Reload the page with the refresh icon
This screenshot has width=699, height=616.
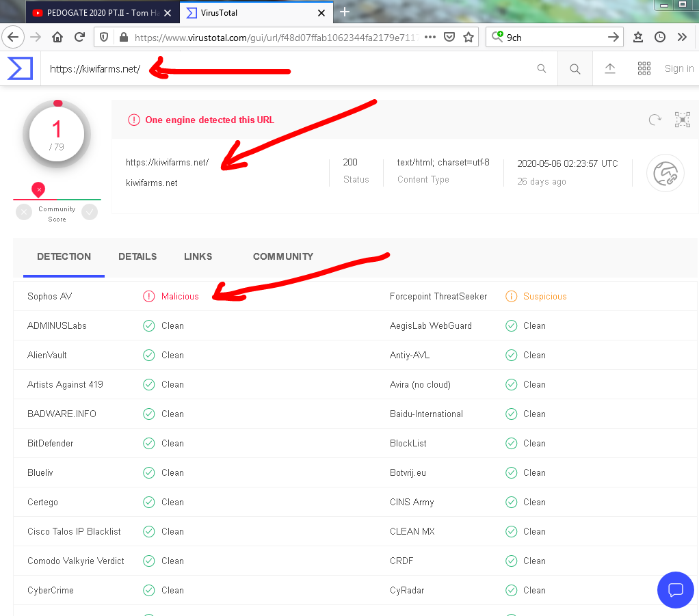[80, 37]
